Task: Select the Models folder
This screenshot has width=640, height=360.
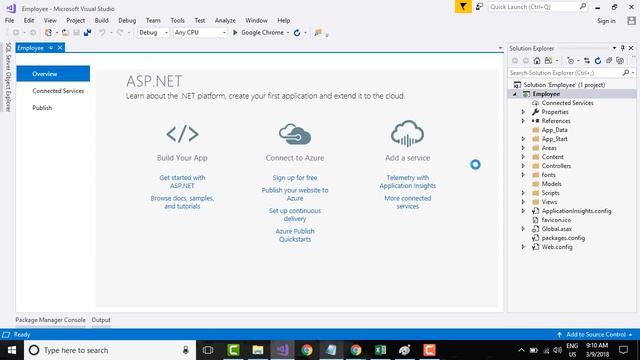Action: (x=551, y=184)
